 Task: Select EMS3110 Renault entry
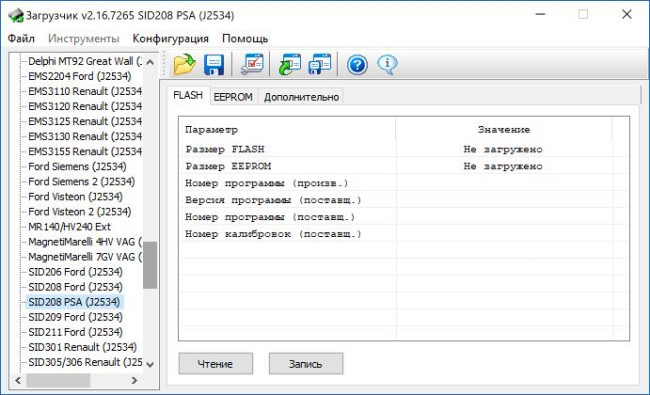(85, 91)
